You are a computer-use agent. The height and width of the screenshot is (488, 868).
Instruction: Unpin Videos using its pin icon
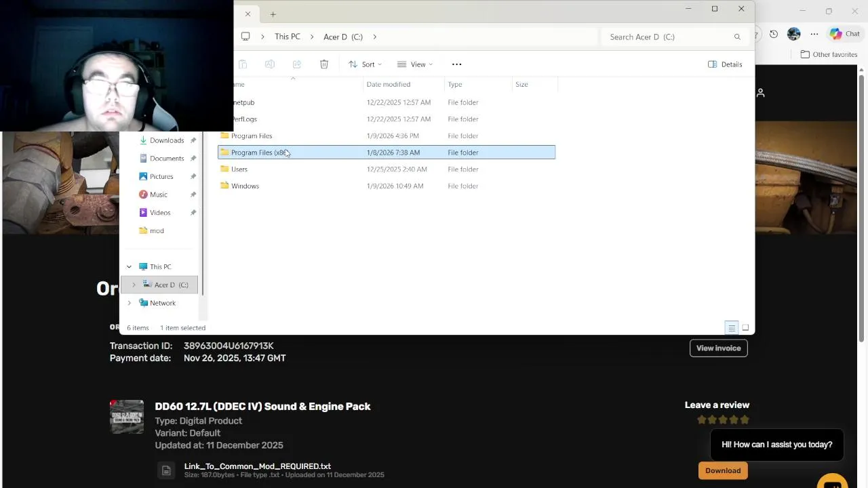tap(193, 212)
